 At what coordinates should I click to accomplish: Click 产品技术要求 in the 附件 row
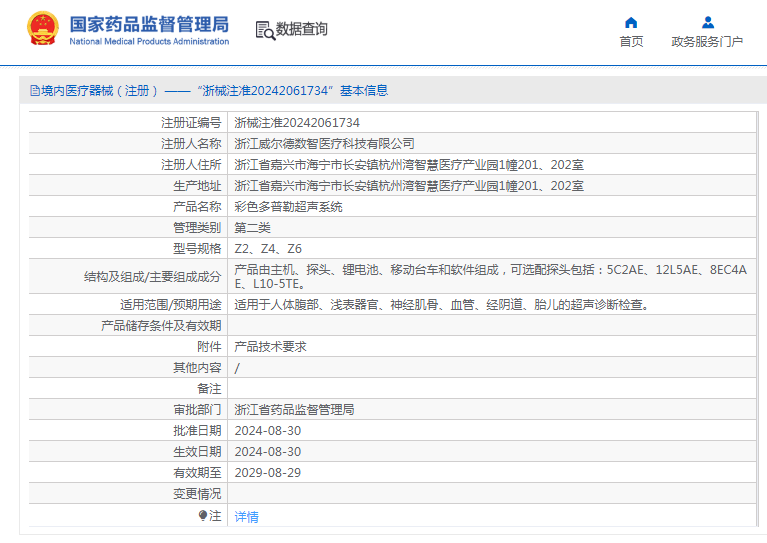(270, 346)
